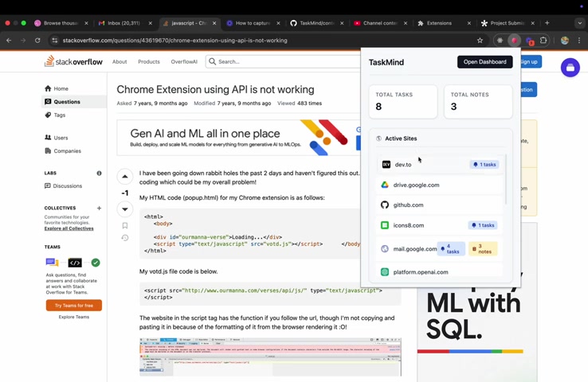Switch to the Channel content tab
Screen dimensions: 588x382
pyautogui.click(x=381, y=23)
